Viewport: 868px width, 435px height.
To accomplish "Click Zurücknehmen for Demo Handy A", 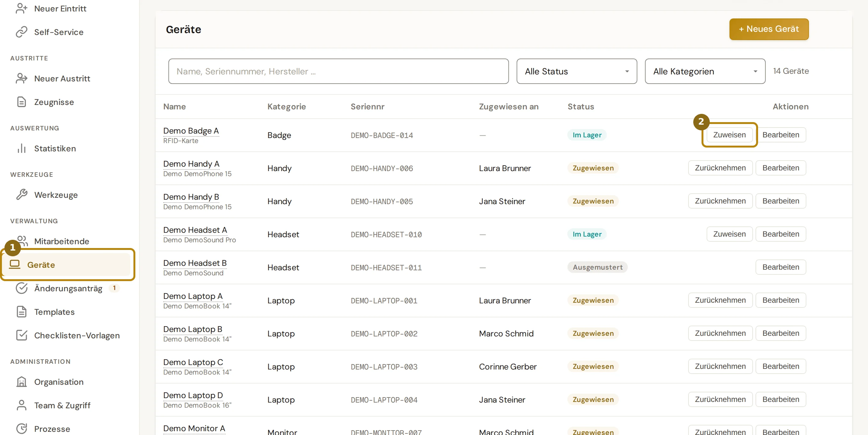I will click(720, 168).
